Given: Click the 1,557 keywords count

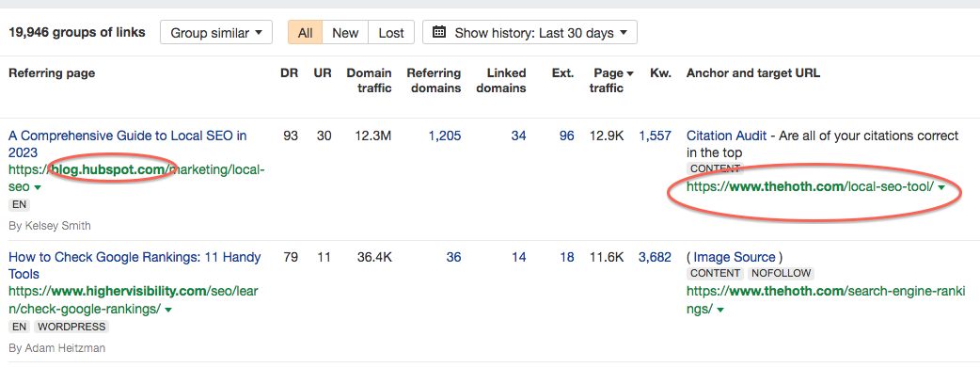Looking at the screenshot, I should [x=655, y=136].
